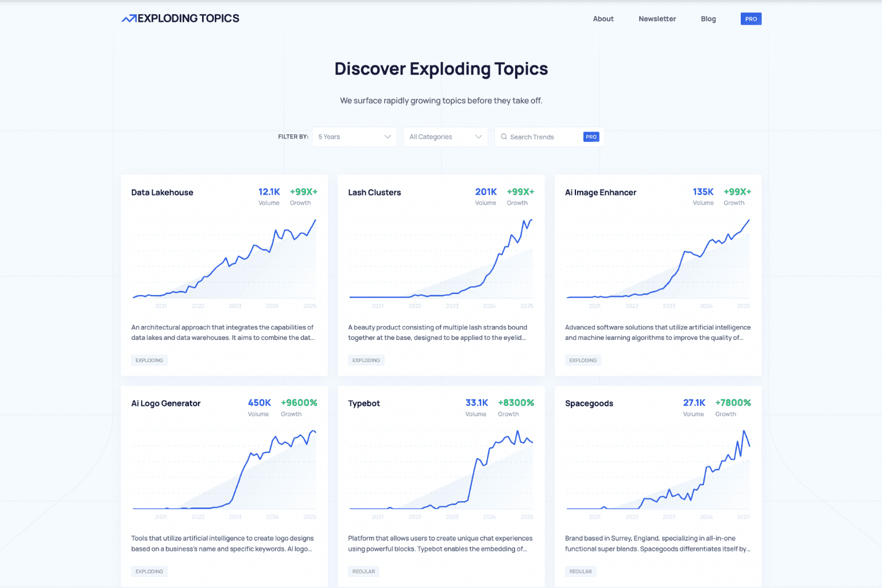
Task: Click the EXPLODING tag on Data Lakehouse
Action: 149,360
